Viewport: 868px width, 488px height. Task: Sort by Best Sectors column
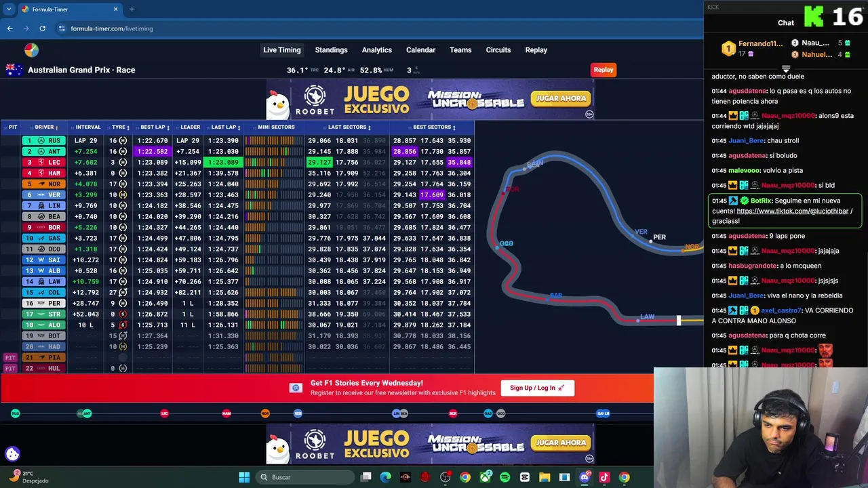[x=434, y=127]
